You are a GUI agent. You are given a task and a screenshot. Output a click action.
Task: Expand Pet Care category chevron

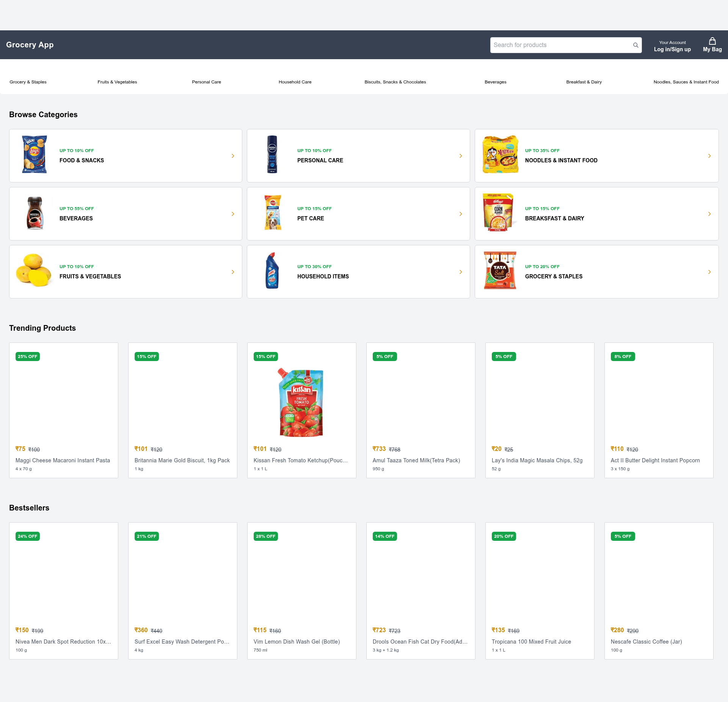(x=461, y=214)
